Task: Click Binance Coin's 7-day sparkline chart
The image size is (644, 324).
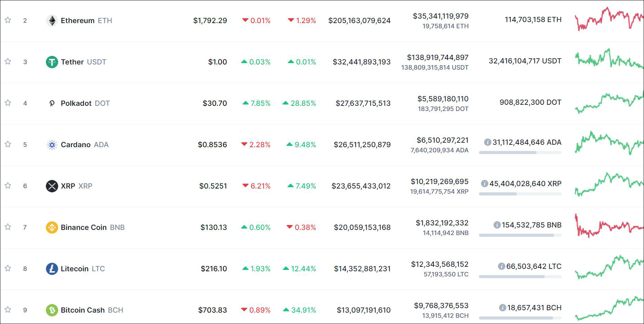Action: [x=609, y=226]
